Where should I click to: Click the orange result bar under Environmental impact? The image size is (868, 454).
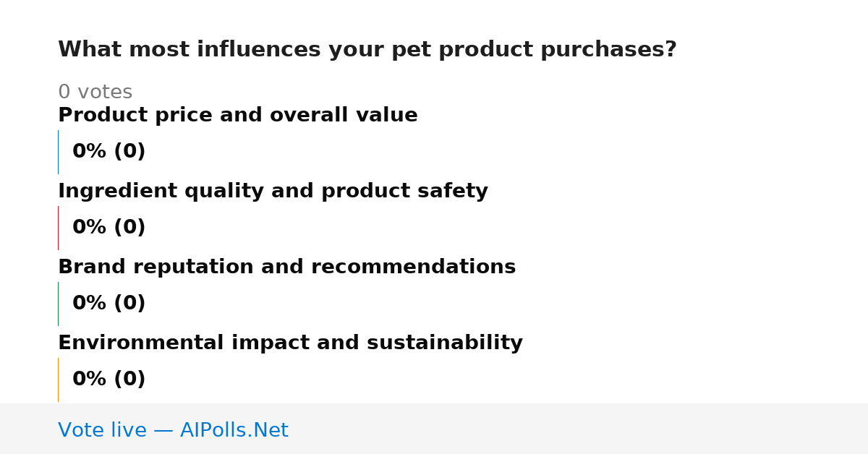pyautogui.click(x=58, y=380)
